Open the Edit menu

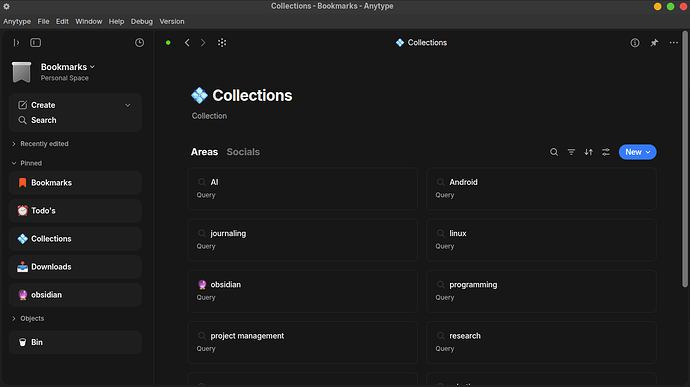pyautogui.click(x=62, y=21)
